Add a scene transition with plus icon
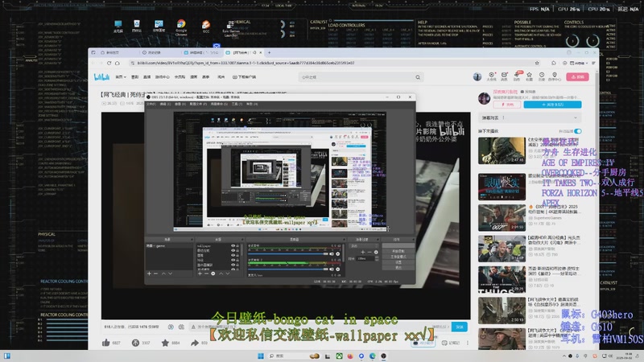 [x=363, y=252]
